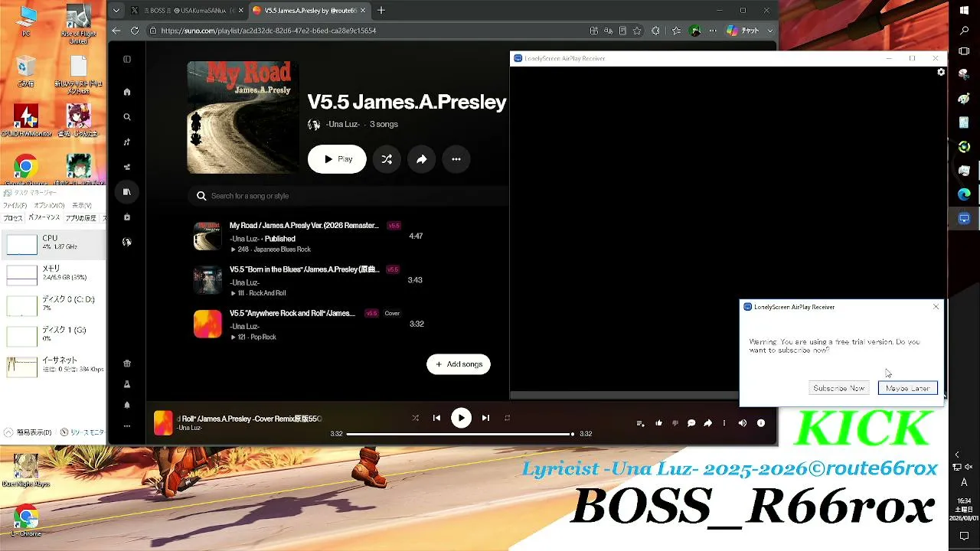Select CPU in Task Manager performance list
980x551 pixels.
54,243
